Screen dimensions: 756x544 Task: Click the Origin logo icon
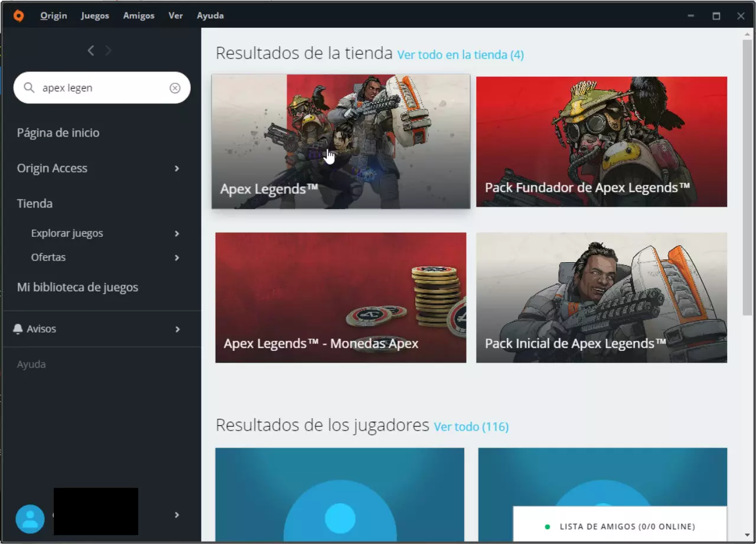pyautogui.click(x=18, y=16)
